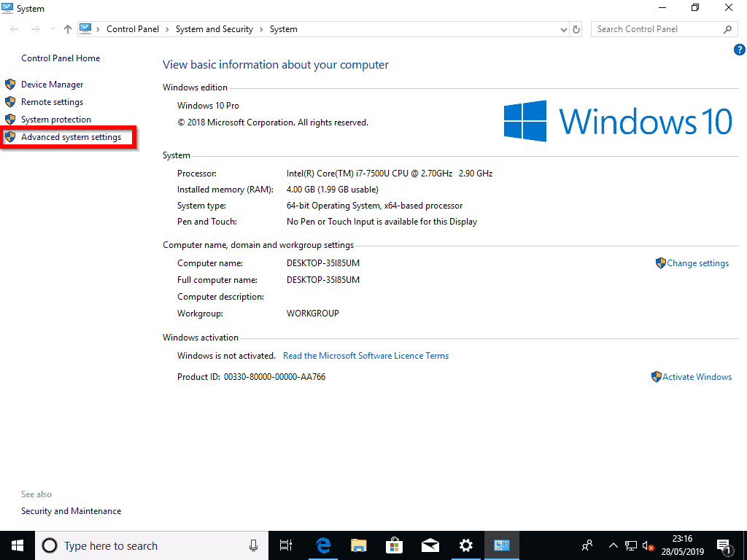Click the computer icon in the address bar
Screen dimensions: 747x560
click(85, 28)
